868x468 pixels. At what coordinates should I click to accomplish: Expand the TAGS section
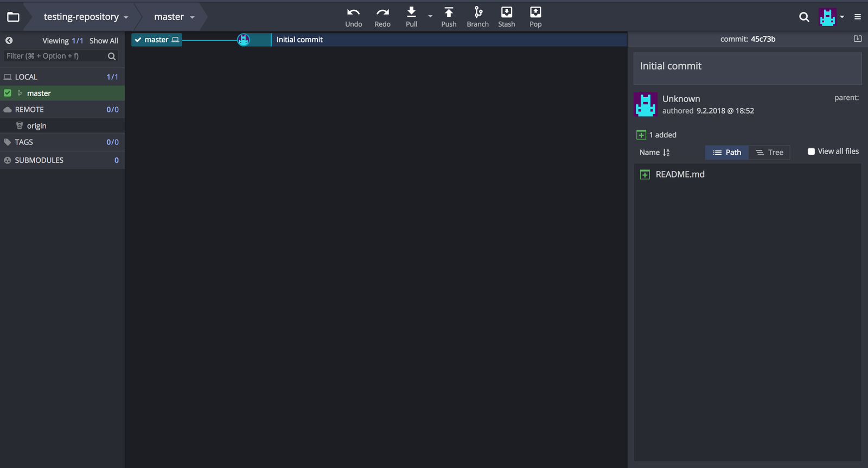pyautogui.click(x=62, y=142)
